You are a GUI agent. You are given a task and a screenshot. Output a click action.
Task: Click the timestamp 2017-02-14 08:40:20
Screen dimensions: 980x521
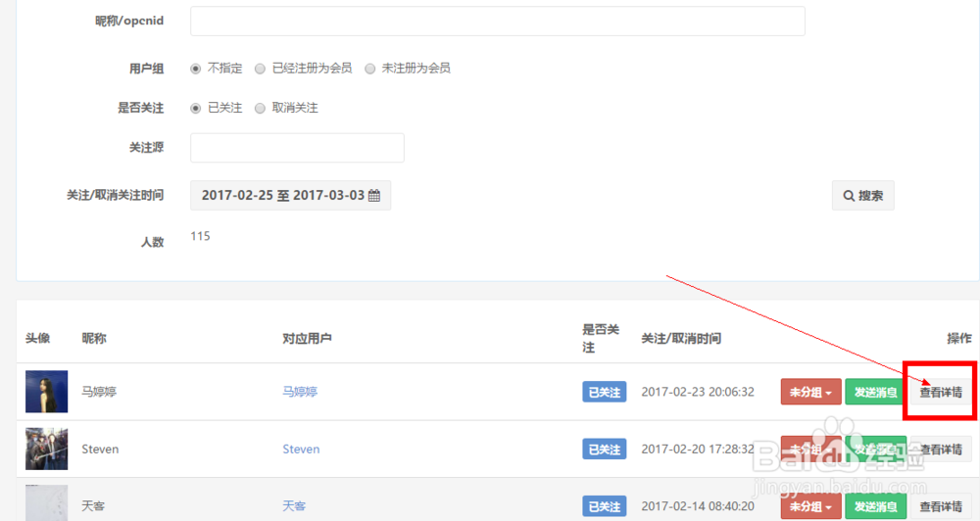point(698,506)
